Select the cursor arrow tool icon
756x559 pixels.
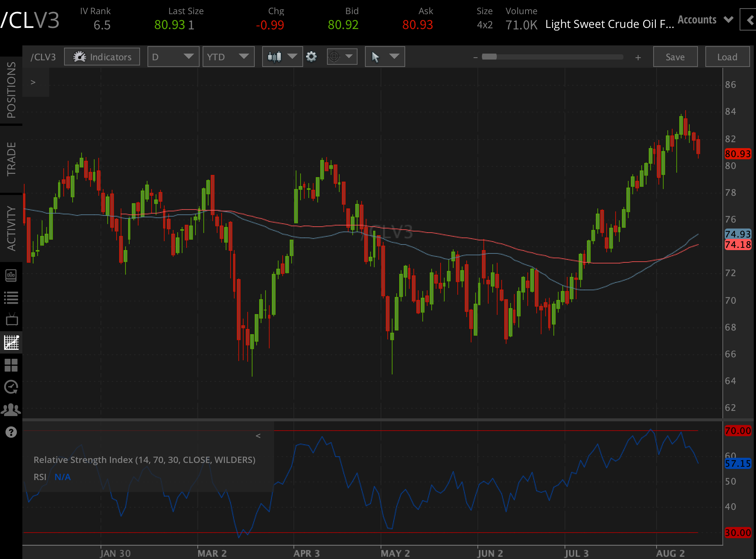click(x=376, y=57)
